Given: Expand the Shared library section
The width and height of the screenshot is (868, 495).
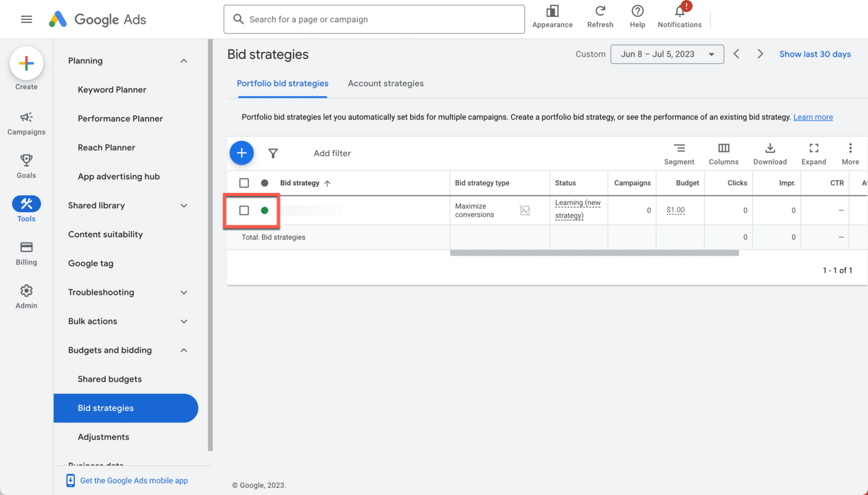Looking at the screenshot, I should (x=184, y=206).
